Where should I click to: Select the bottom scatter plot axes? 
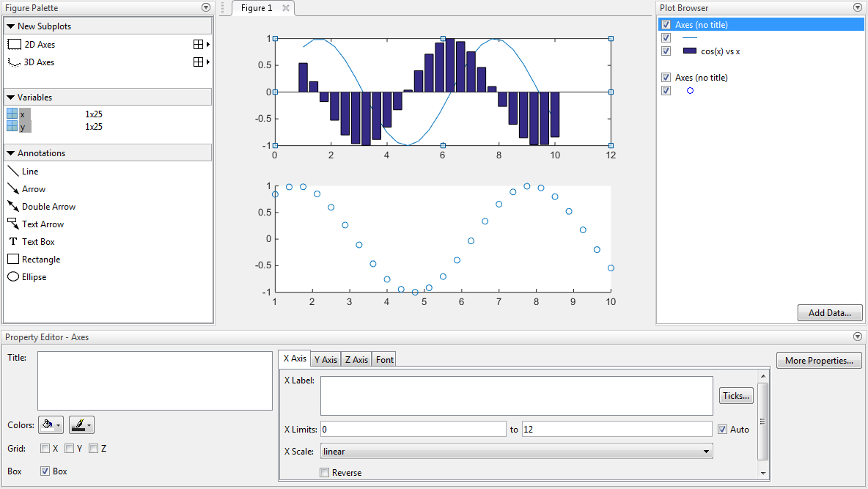(x=443, y=239)
